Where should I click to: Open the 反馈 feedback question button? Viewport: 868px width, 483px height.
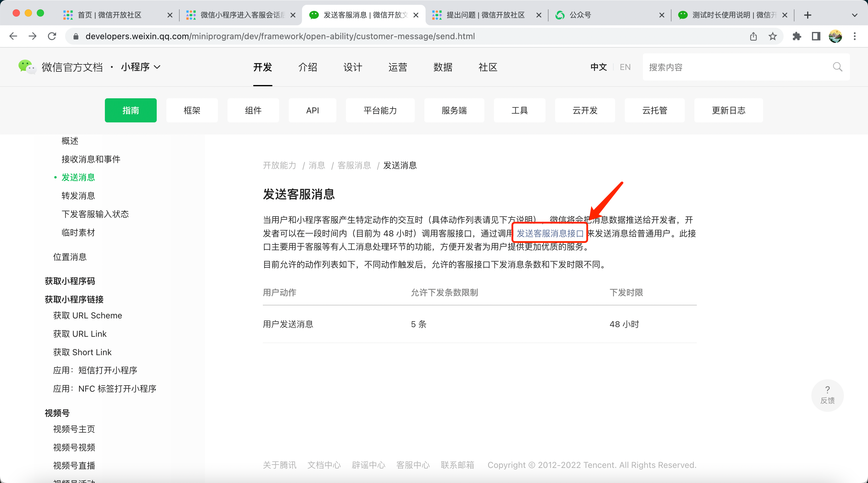click(x=827, y=395)
